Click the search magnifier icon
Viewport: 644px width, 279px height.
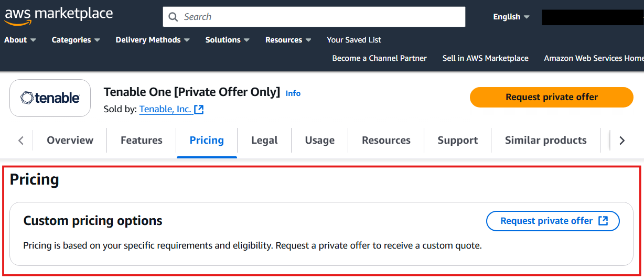pyautogui.click(x=173, y=17)
